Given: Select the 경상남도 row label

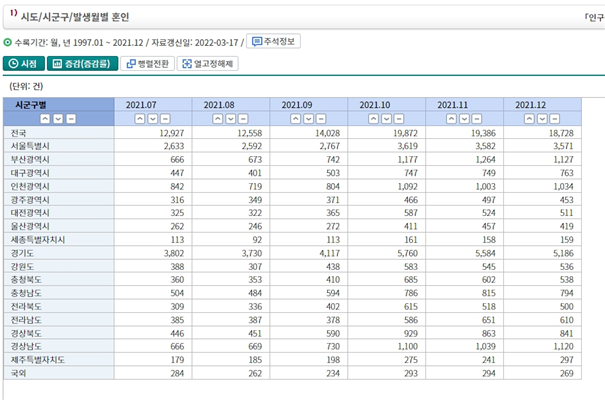Looking at the screenshot, I should click(x=26, y=347).
